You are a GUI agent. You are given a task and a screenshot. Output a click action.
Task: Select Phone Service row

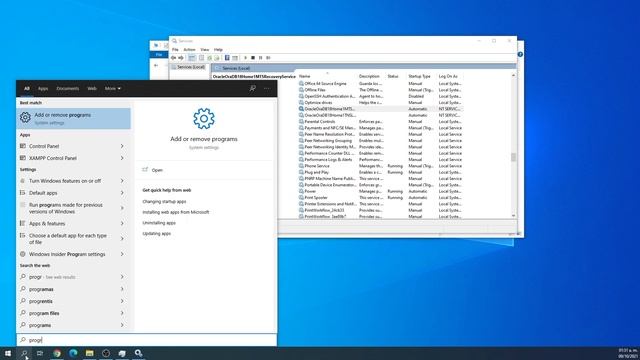[380, 166]
